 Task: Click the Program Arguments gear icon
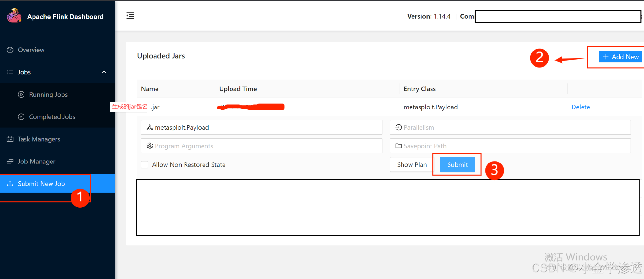149,146
